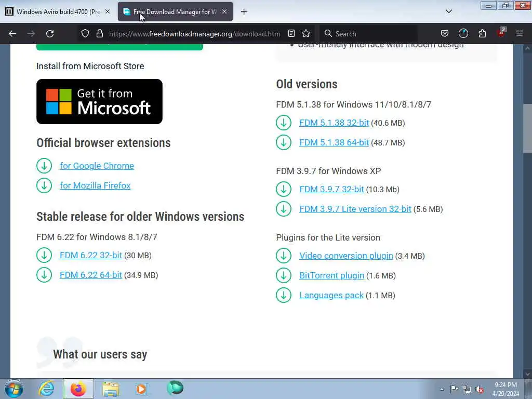Open the network tray icon

pos(467,389)
